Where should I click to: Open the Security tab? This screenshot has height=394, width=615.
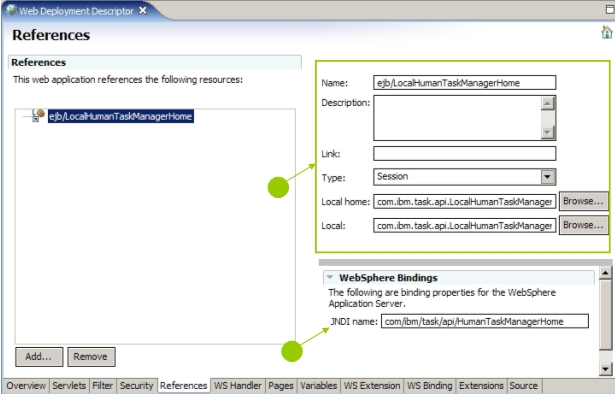(136, 385)
